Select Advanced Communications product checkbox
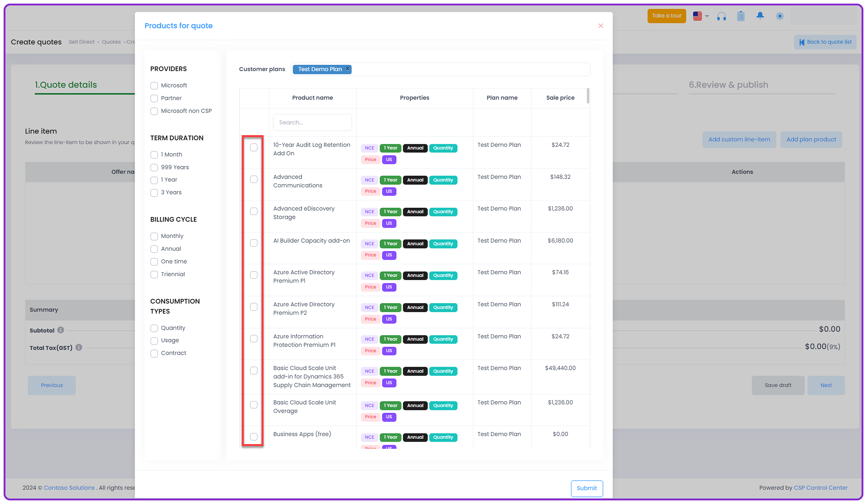The width and height of the screenshot is (867, 504). 254,179
